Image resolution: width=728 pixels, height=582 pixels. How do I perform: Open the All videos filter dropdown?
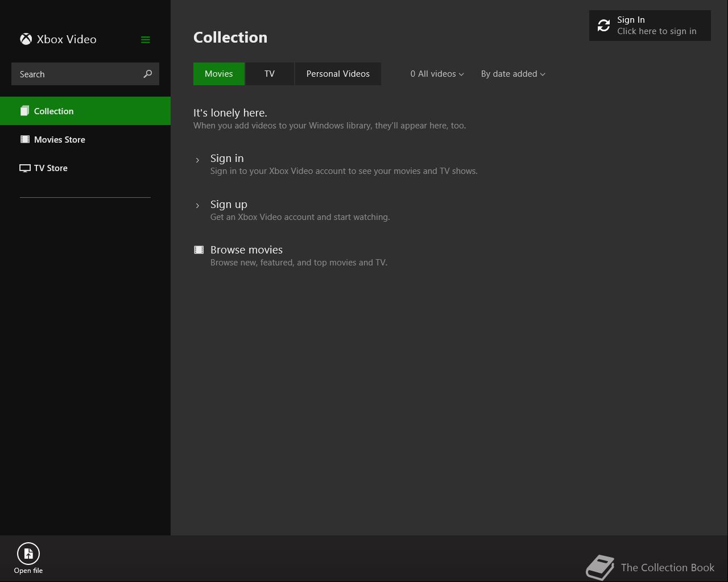(437, 74)
